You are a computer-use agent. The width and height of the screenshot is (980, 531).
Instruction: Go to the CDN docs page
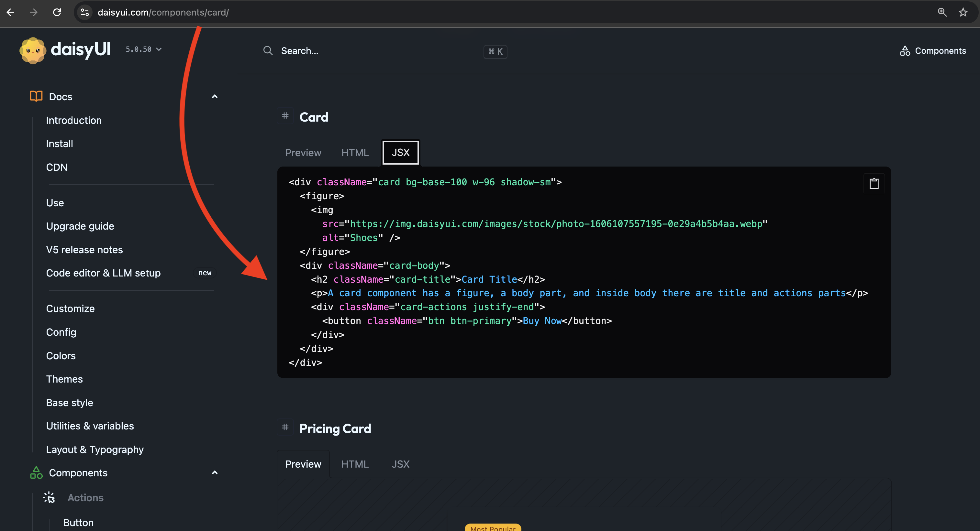point(57,167)
